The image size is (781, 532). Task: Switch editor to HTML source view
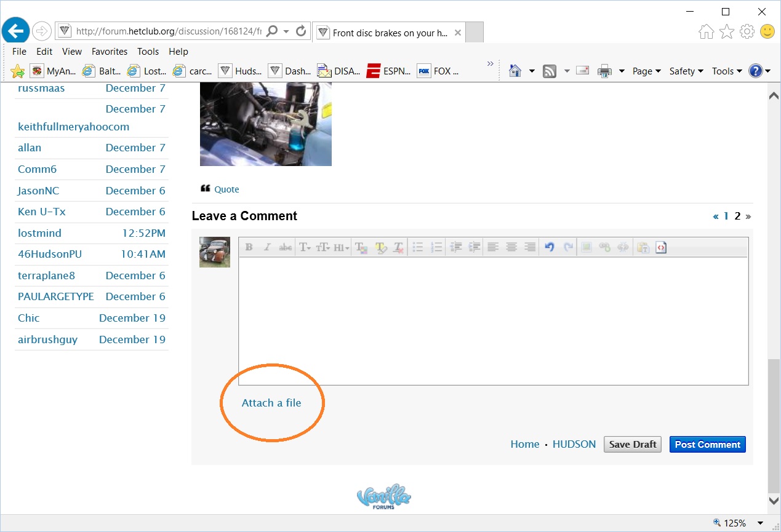point(661,247)
